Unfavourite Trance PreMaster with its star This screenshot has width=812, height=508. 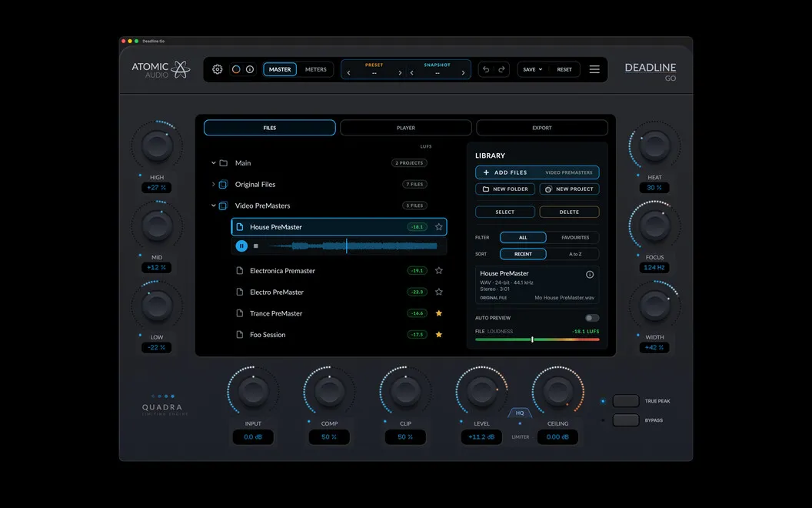[438, 313]
